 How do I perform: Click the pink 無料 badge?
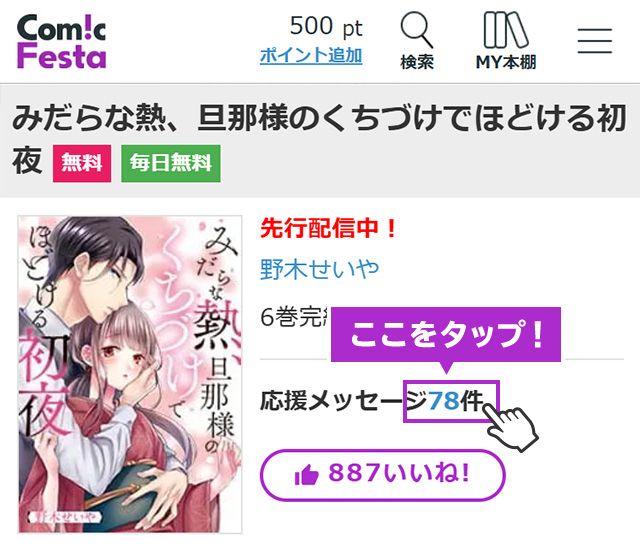(x=82, y=163)
